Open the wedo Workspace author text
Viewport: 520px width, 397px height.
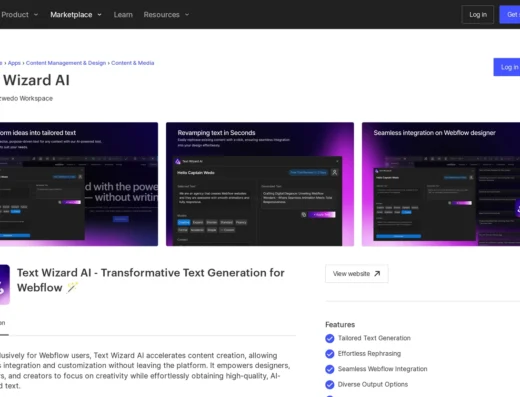pyautogui.click(x=26, y=98)
